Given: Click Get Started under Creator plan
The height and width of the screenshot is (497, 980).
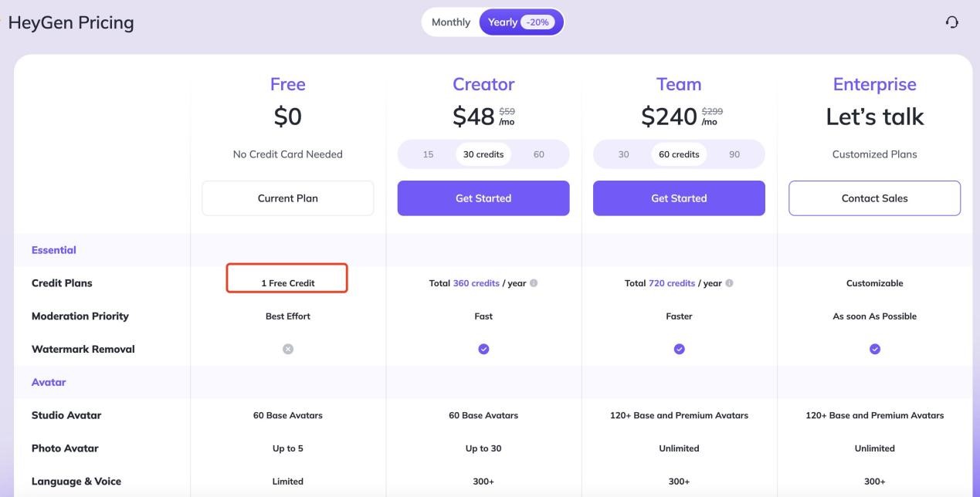Looking at the screenshot, I should coord(483,198).
